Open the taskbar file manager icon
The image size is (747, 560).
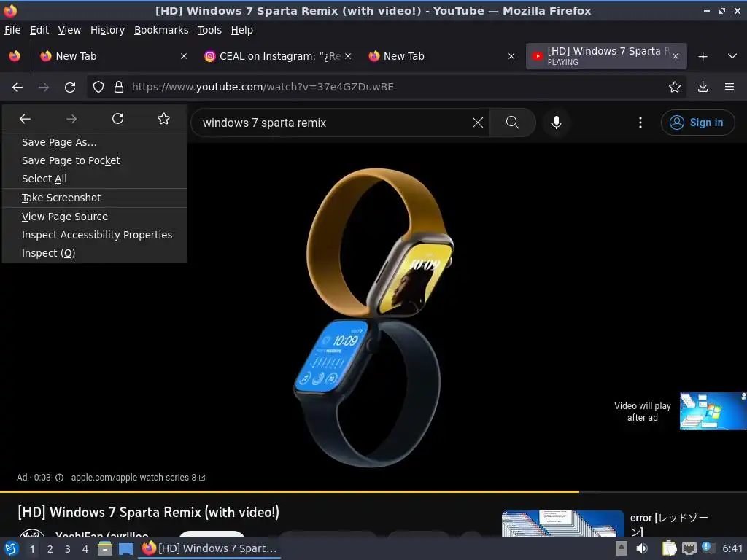[x=105, y=548]
